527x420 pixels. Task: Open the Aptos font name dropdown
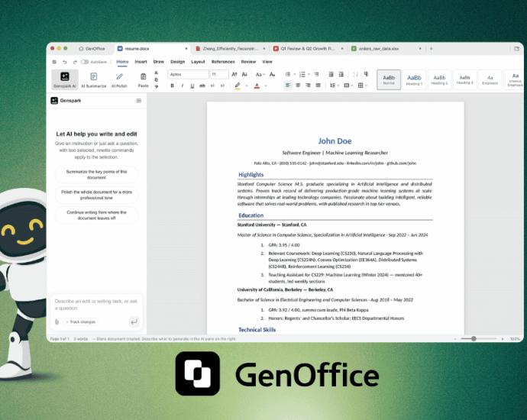(x=188, y=74)
